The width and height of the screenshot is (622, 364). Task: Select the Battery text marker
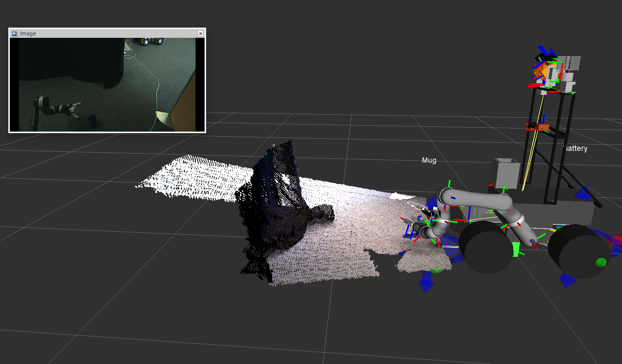575,149
